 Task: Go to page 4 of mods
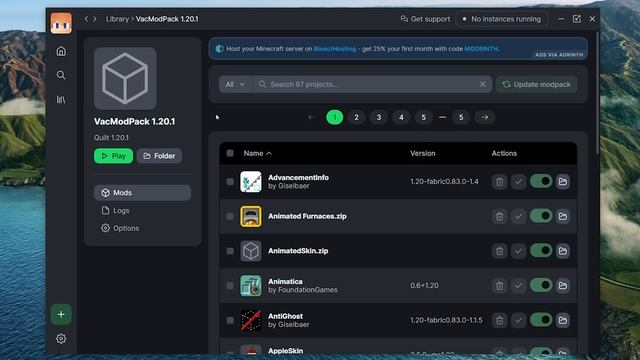tap(401, 118)
